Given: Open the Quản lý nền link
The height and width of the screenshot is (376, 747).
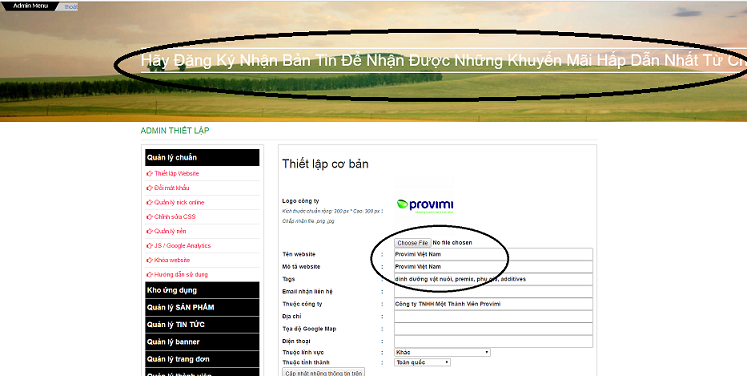Looking at the screenshot, I should (x=170, y=231).
